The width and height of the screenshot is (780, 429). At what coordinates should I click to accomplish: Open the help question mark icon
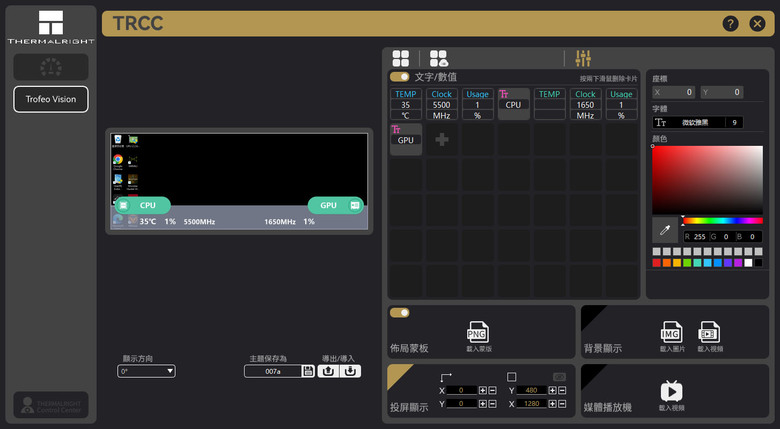[730, 23]
